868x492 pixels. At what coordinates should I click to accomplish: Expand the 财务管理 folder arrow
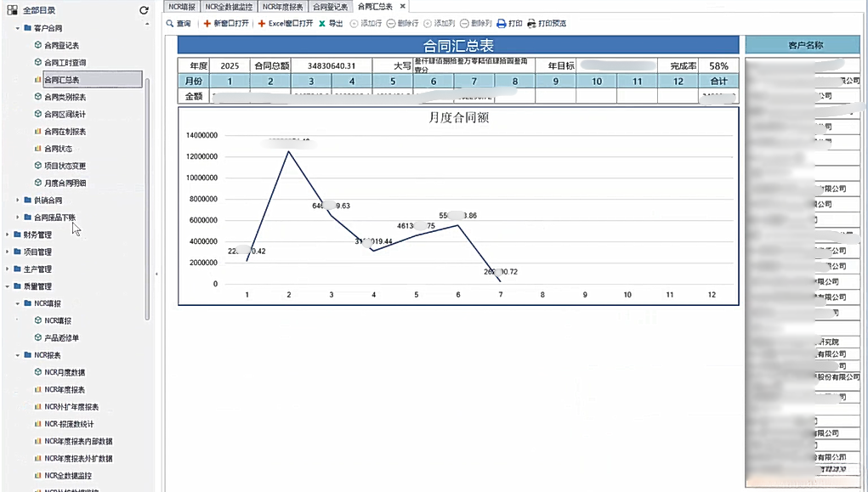(7, 235)
